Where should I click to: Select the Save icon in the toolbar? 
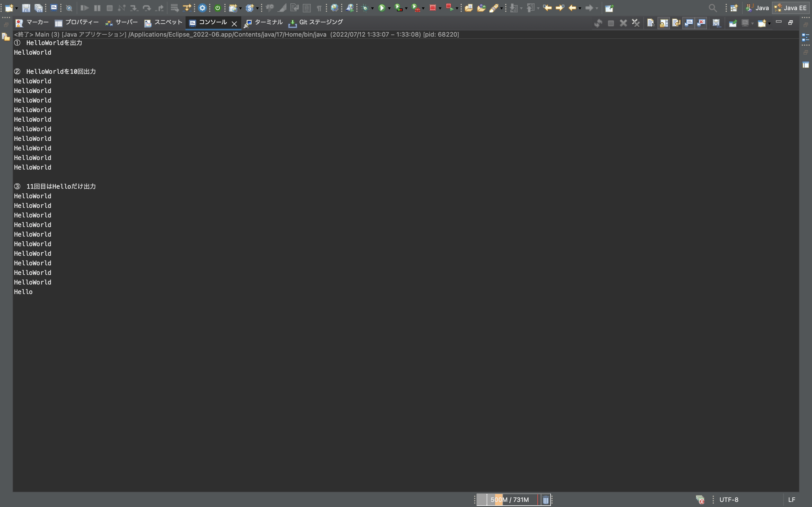tap(27, 8)
